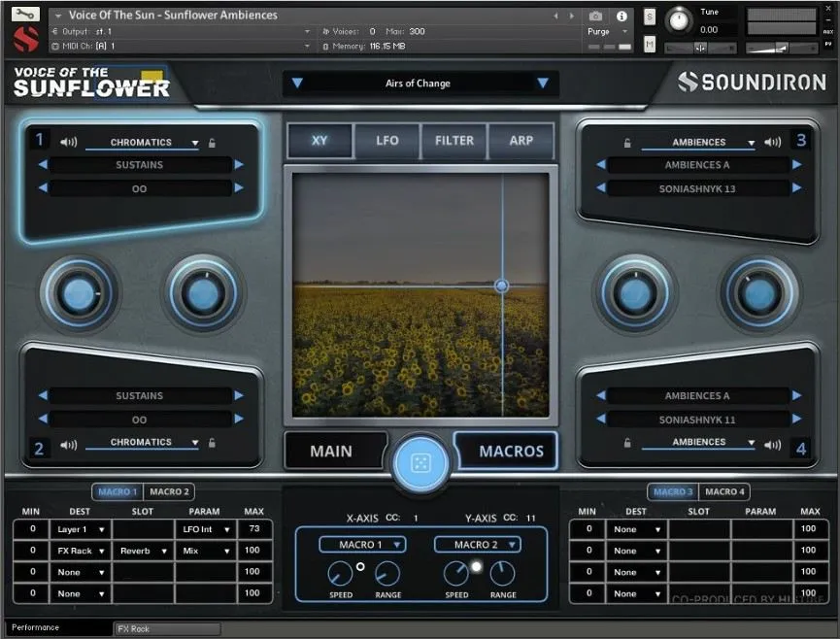This screenshot has width=840, height=639.
Task: Open Y-axis MACRO 2 dropdown
Action: pyautogui.click(x=478, y=545)
